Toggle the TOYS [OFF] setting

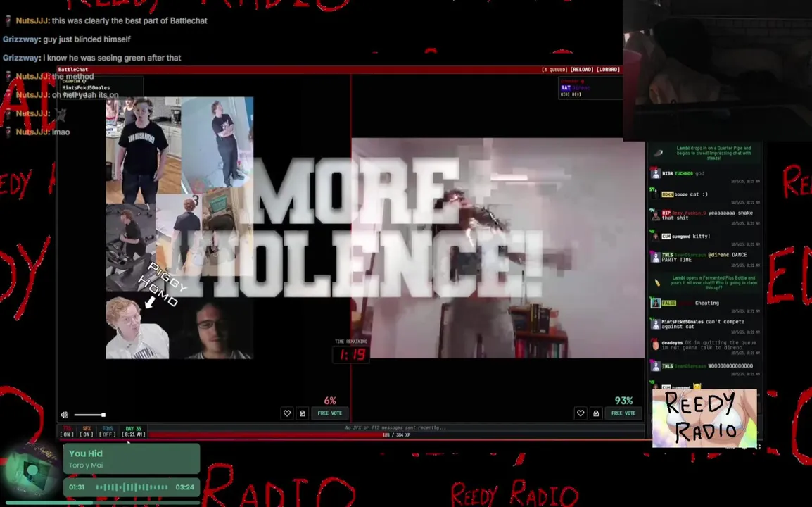click(x=107, y=432)
